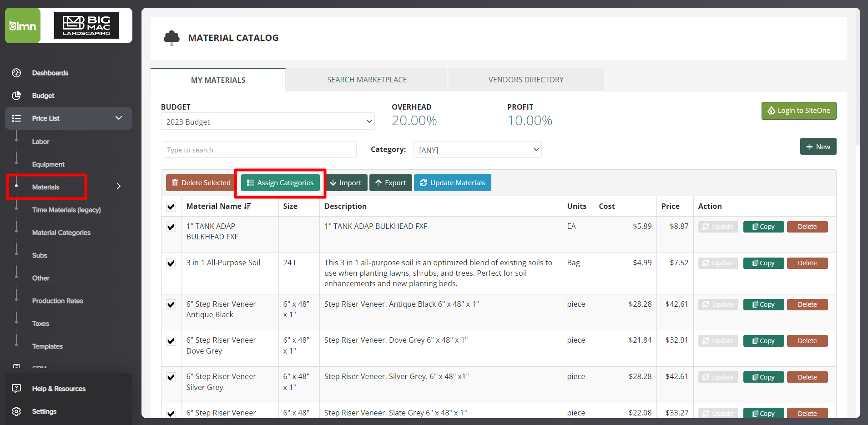Click the refresh icon on Update Materials
The width and height of the screenshot is (868, 425).
[424, 182]
